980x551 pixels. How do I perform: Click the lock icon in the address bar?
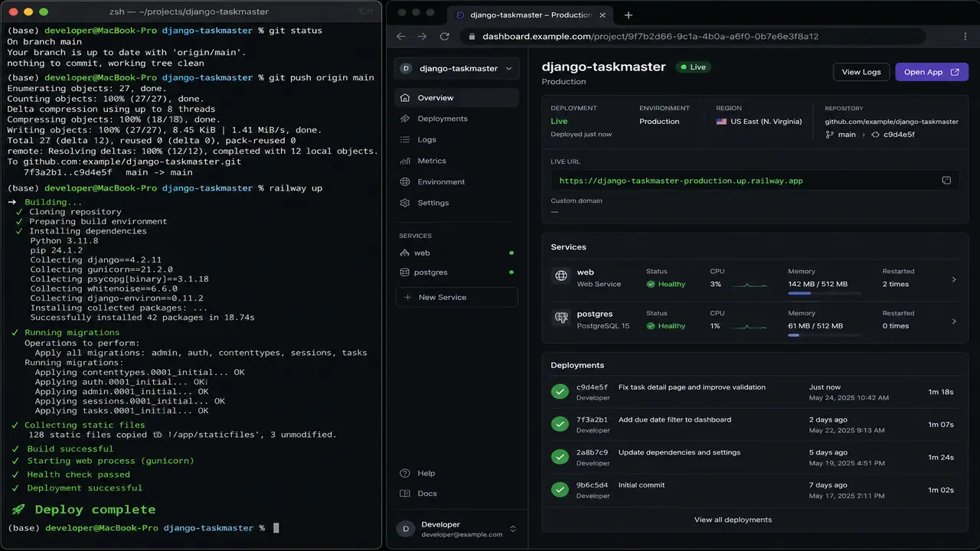click(x=472, y=36)
